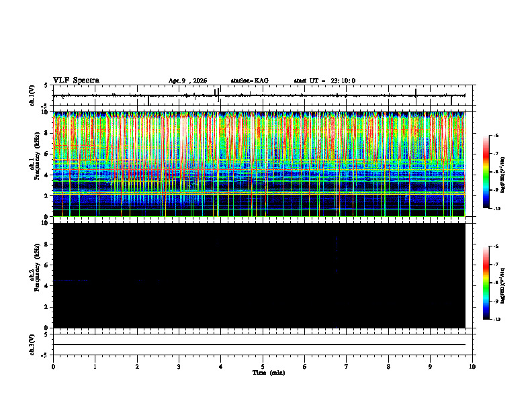Click the "4" kHz tick of ch.2 spectrogram
The width and height of the screenshot is (532, 411).
pos(47,286)
